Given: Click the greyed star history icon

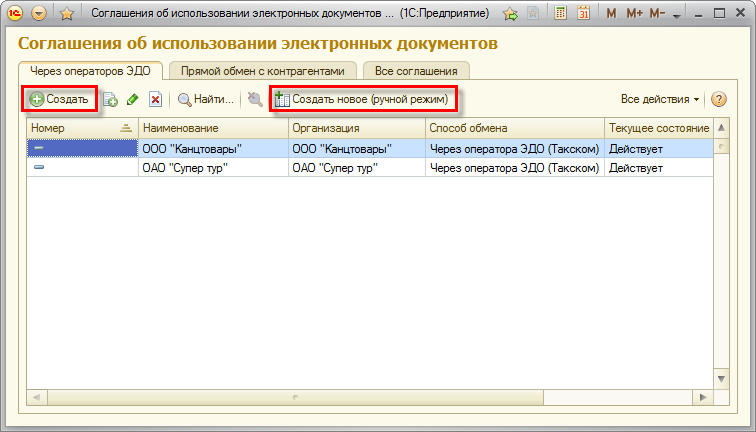Looking at the screenshot, I should click(x=533, y=14).
